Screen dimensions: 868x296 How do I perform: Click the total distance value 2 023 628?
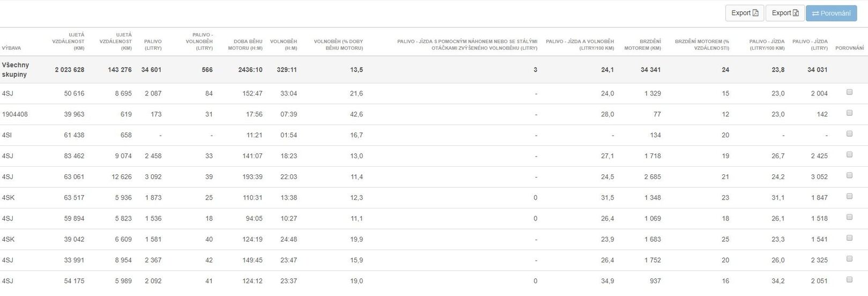coord(69,70)
